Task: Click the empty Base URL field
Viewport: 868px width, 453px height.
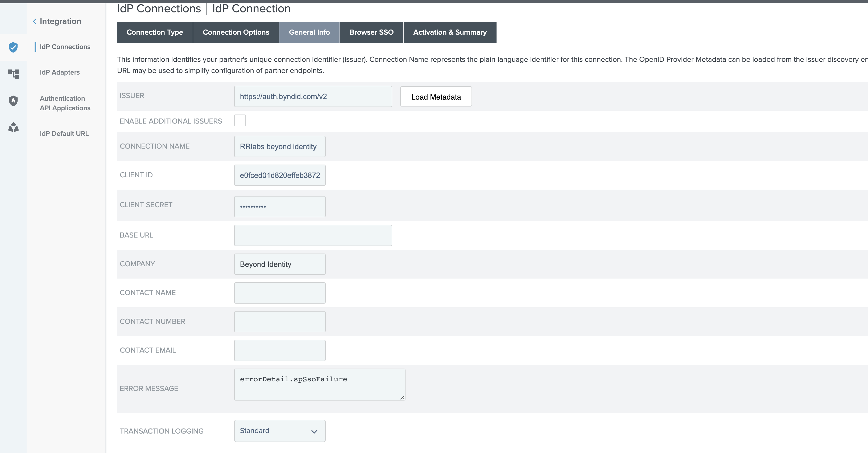Action: (x=313, y=235)
